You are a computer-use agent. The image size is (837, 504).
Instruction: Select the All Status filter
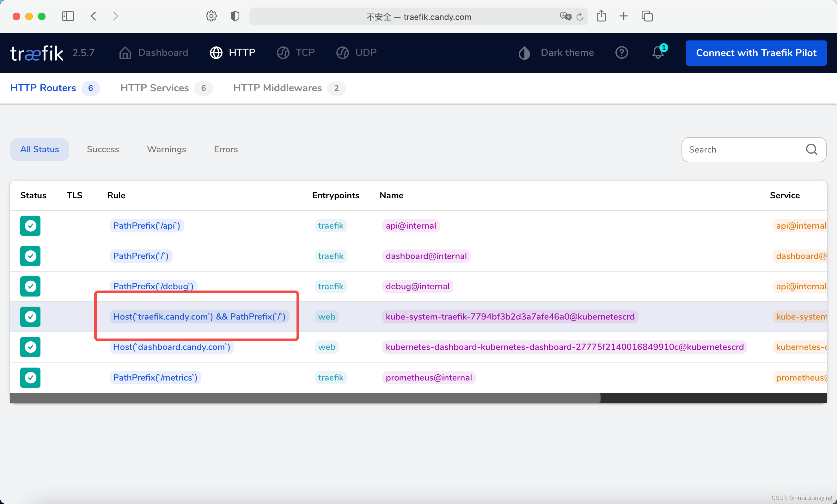point(40,149)
